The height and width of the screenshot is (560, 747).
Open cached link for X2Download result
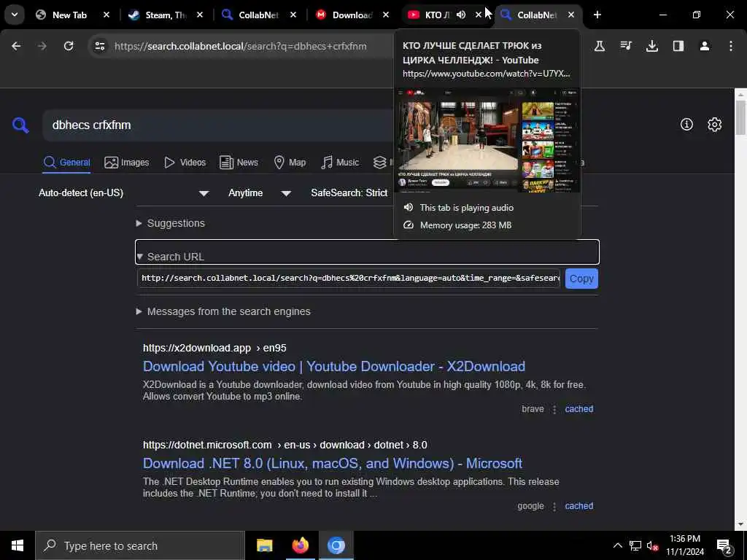tap(578, 409)
